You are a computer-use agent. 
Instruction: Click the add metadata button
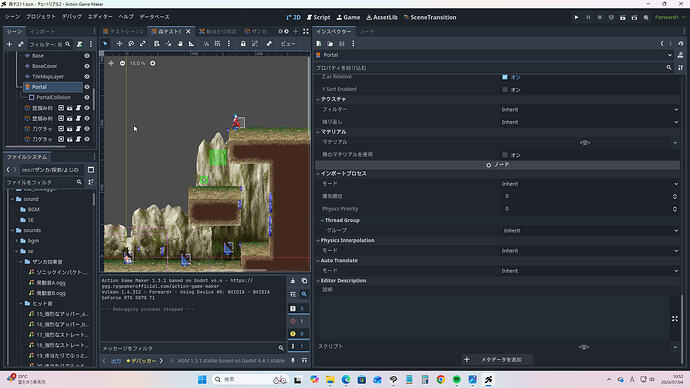click(x=497, y=359)
